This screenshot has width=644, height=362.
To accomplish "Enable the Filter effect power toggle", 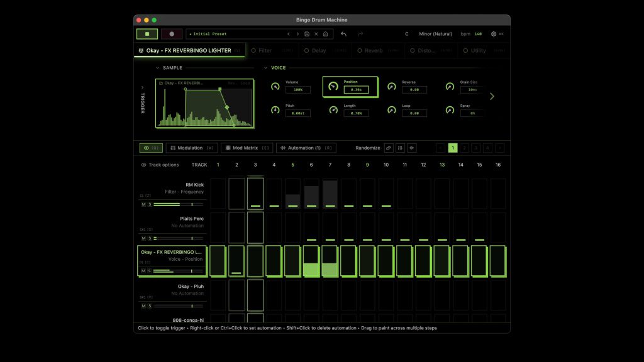I will point(254,50).
